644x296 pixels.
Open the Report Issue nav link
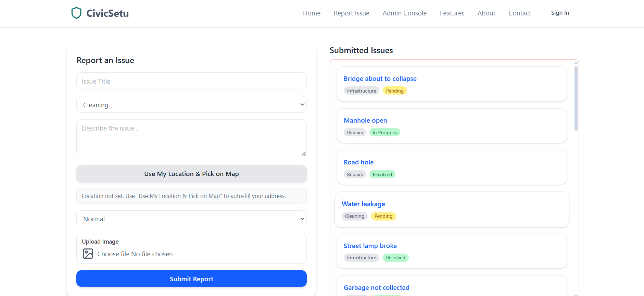click(x=351, y=13)
